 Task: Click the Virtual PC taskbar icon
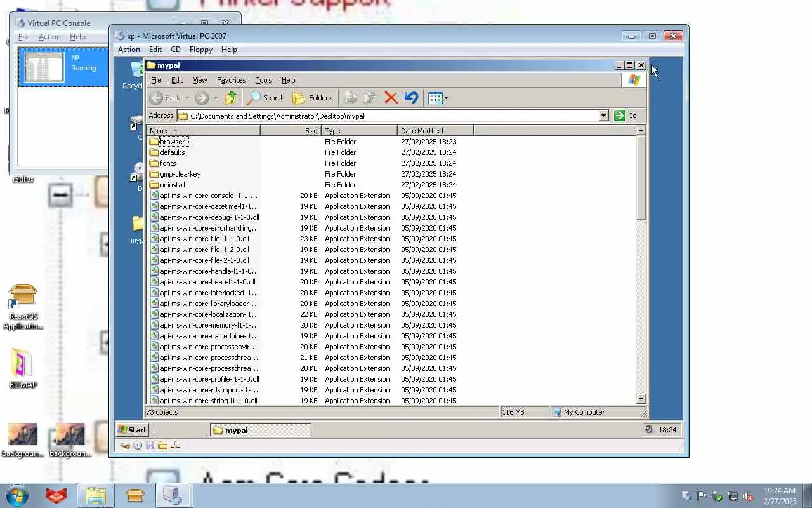point(172,495)
